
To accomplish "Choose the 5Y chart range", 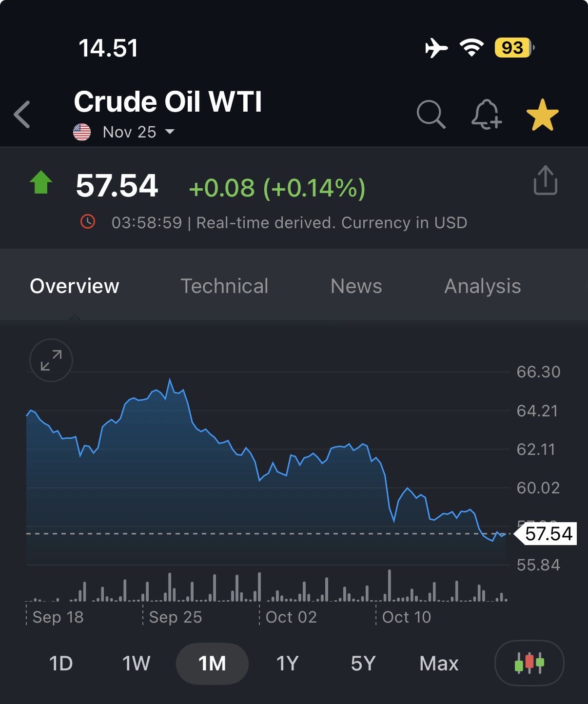I will coord(363,664).
